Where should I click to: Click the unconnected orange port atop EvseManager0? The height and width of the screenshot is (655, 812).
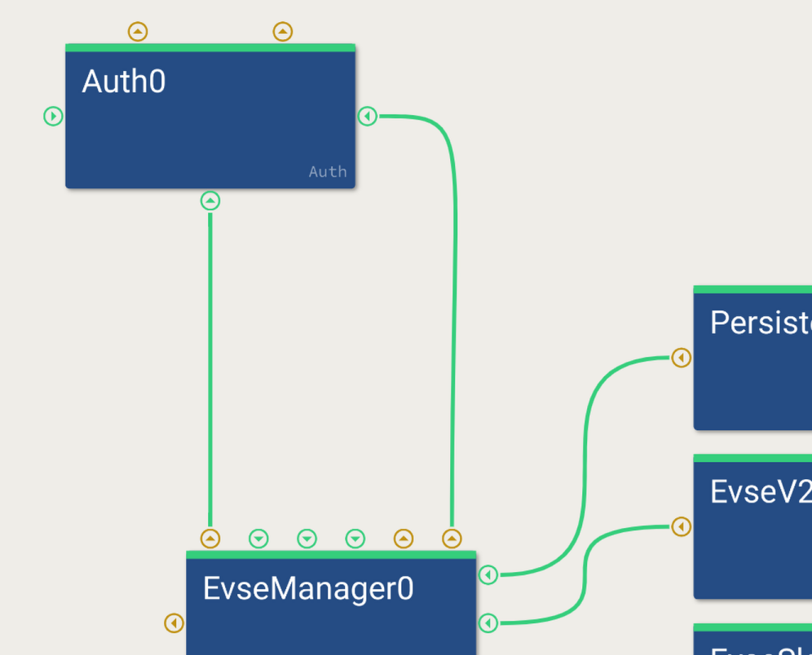(404, 539)
